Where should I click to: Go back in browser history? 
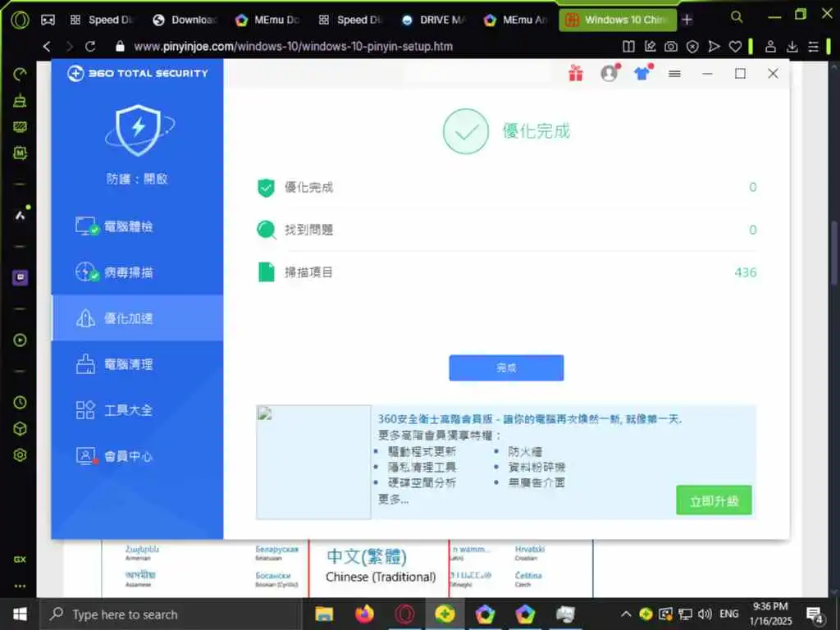(47, 47)
